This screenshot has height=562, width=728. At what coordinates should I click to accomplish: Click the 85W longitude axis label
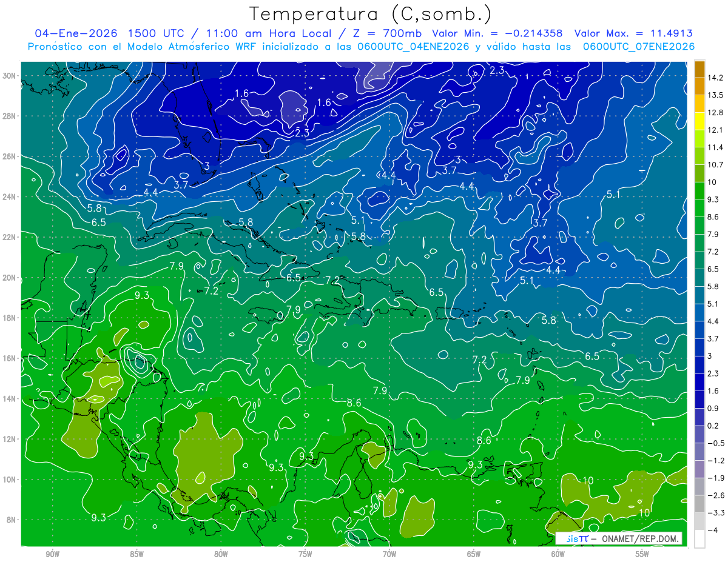[136, 554]
